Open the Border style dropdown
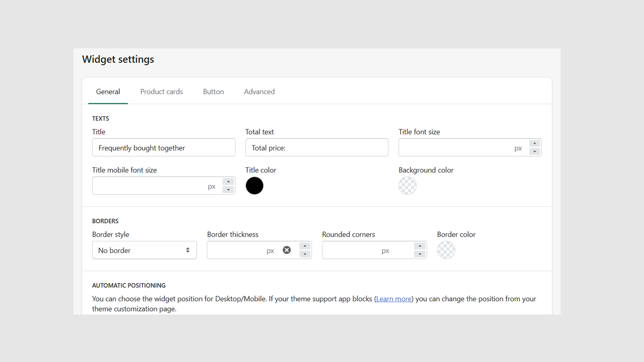 [x=144, y=250]
